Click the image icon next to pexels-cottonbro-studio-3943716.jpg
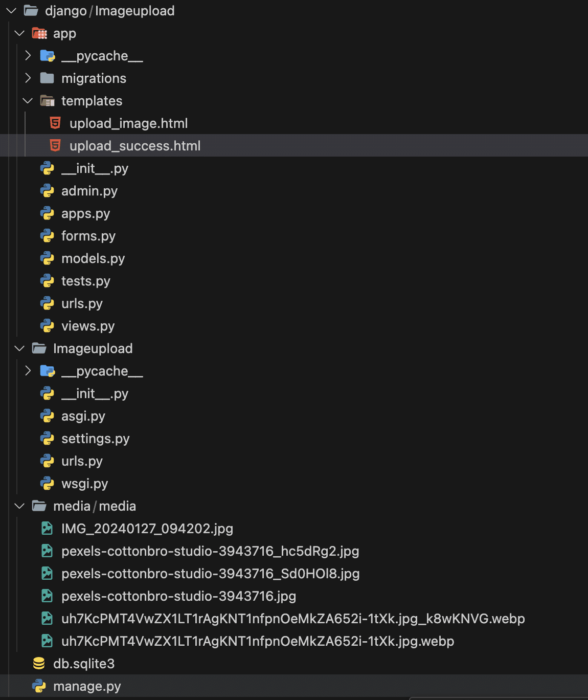This screenshot has height=700, width=588. pos(47,596)
